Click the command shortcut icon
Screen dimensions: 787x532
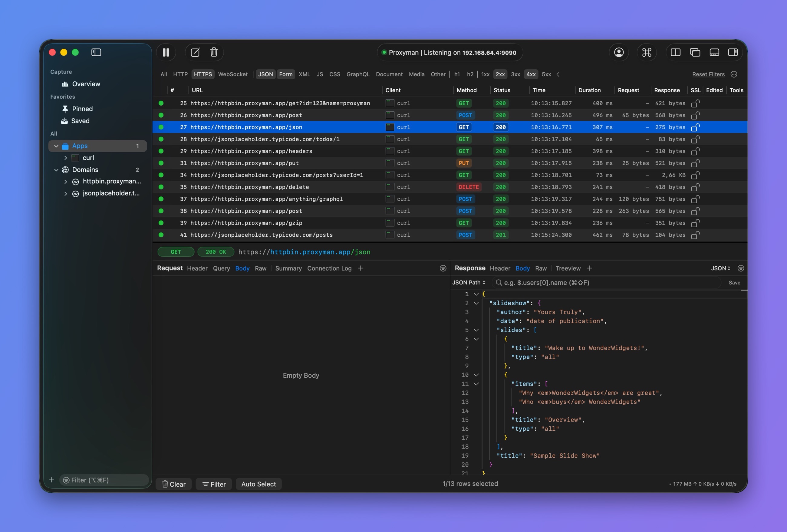pos(647,52)
